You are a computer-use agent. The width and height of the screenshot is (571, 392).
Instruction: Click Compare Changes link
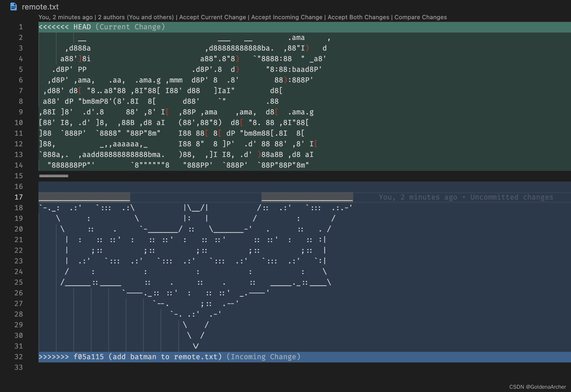(420, 17)
